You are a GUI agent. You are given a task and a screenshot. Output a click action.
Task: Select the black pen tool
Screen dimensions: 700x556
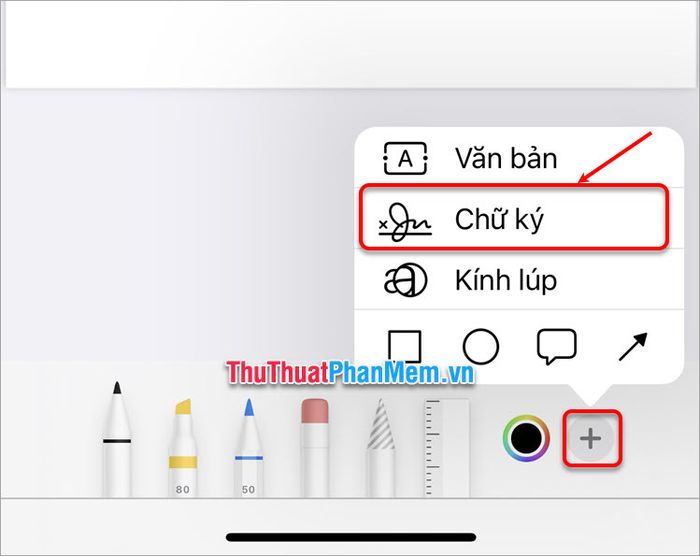coord(117,439)
